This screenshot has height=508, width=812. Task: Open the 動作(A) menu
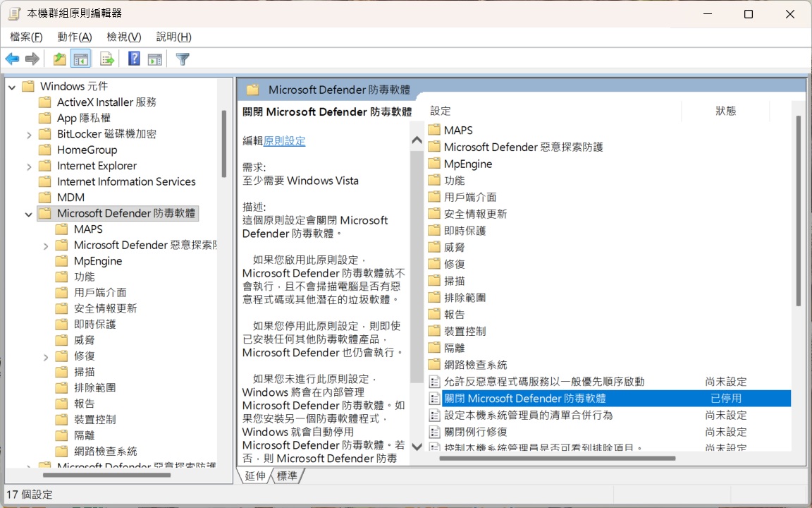click(75, 37)
